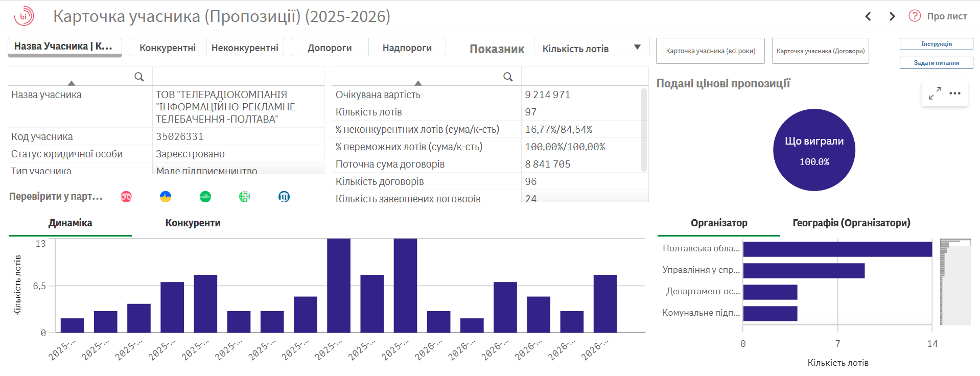The image size is (980, 376).
Task: Click the BI logo icon
Action: pyautogui.click(x=24, y=16)
